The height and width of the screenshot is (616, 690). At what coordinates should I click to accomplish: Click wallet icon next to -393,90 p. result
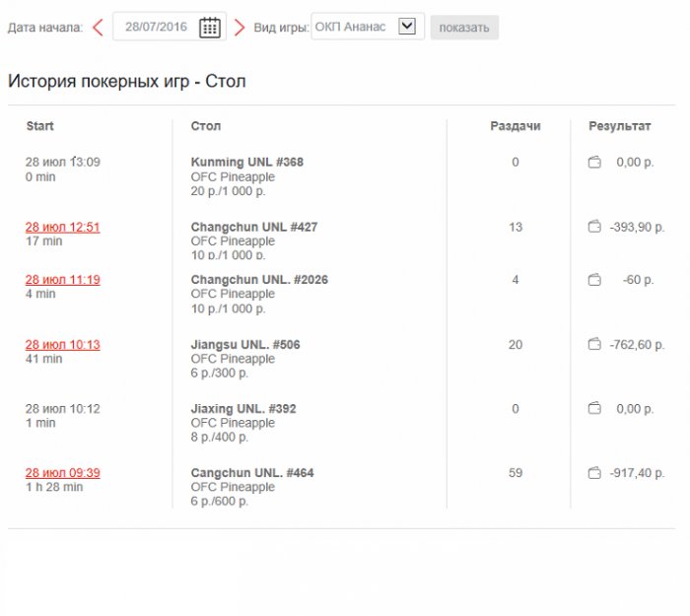(x=594, y=228)
